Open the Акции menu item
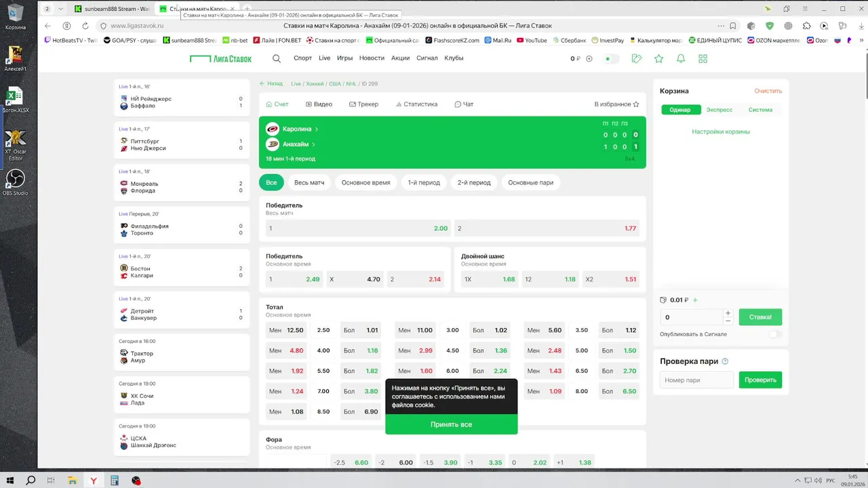Screen dimensions: 868x488 (400, 58)
